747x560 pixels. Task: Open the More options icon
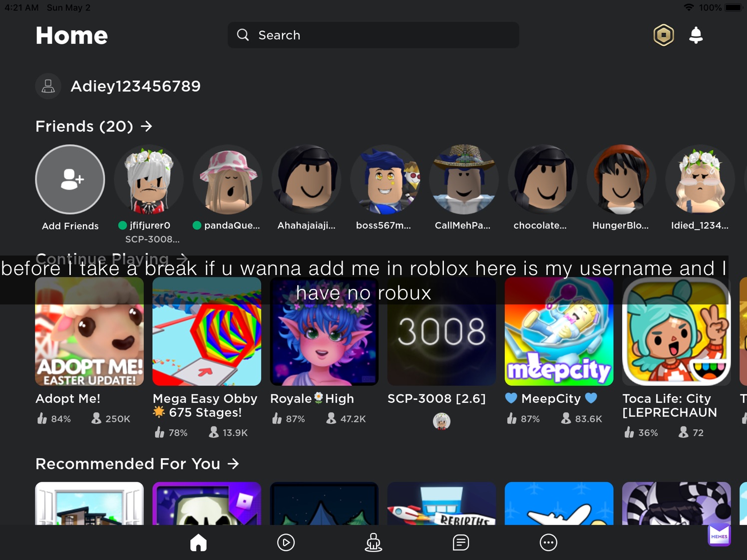[x=548, y=543]
